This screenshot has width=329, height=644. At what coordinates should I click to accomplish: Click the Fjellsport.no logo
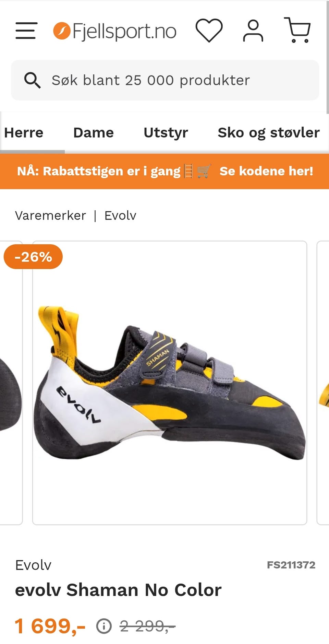tap(115, 31)
